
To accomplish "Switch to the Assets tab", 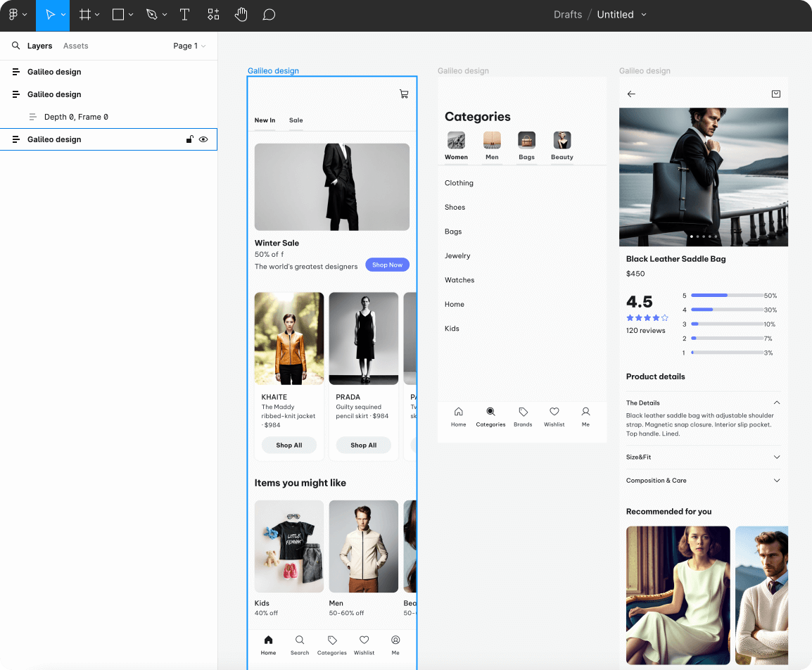I will (x=75, y=46).
